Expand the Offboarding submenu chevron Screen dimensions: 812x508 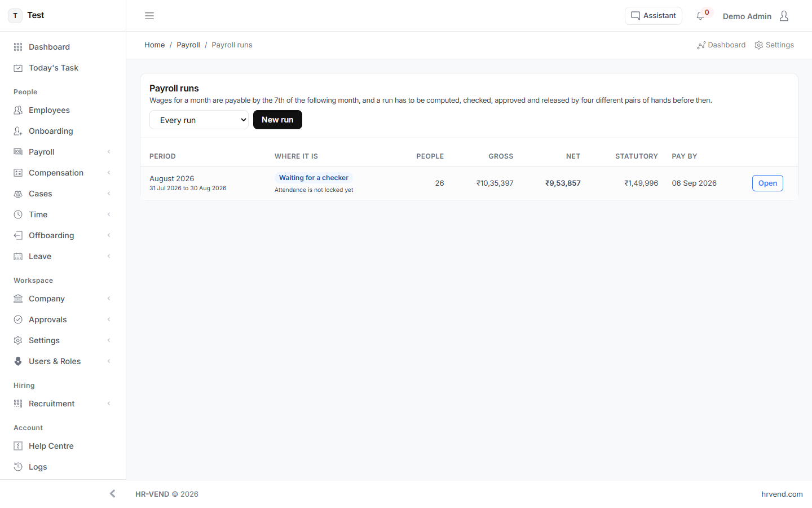[109, 235]
